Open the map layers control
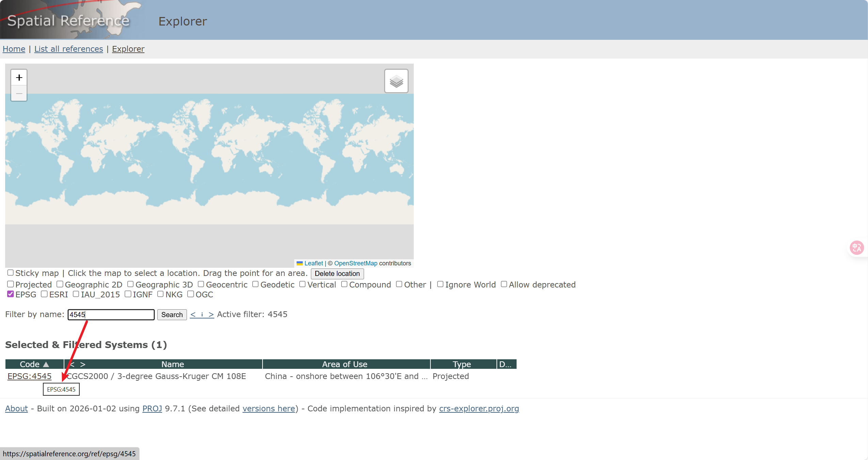 coord(396,81)
